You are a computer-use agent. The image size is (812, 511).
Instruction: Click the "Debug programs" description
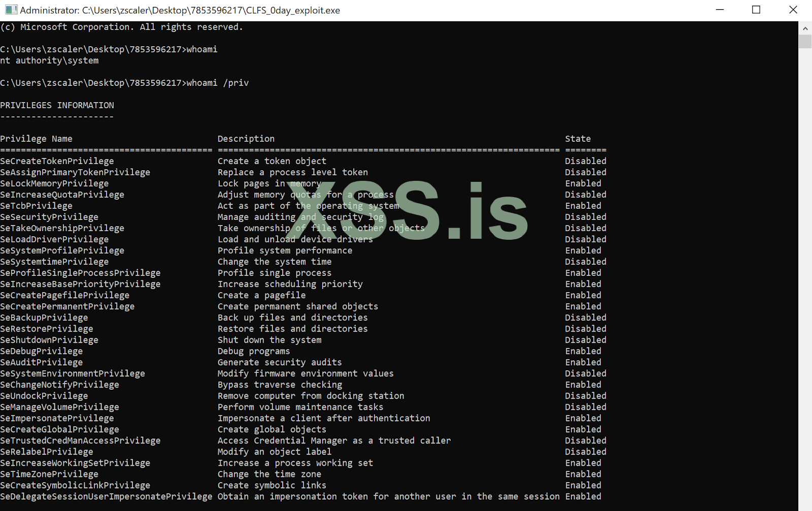pyautogui.click(x=254, y=351)
